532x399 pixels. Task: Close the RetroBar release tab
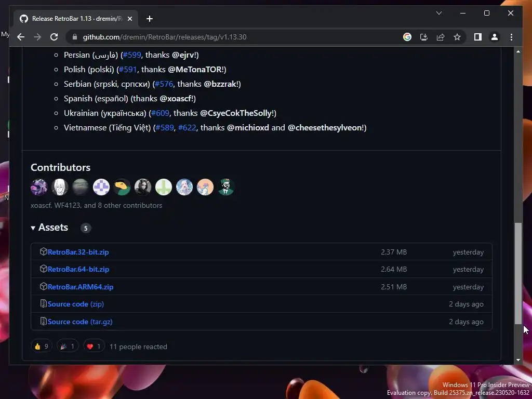[129, 19]
